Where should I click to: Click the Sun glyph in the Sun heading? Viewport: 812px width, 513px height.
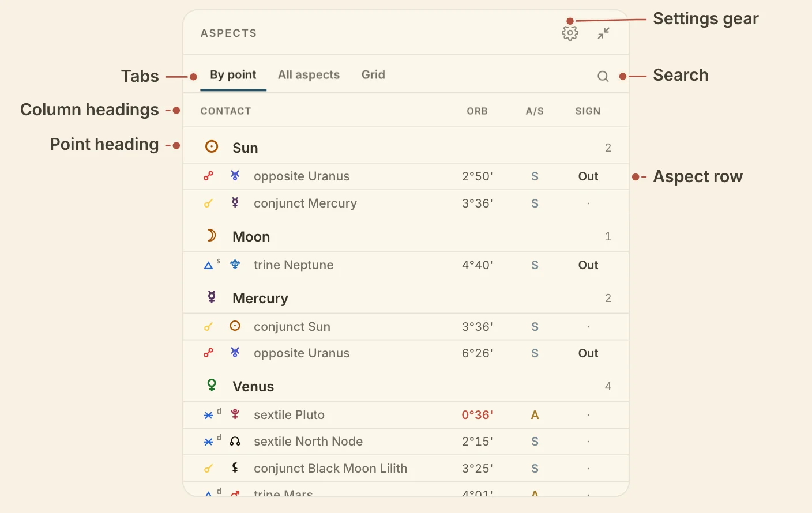click(212, 146)
